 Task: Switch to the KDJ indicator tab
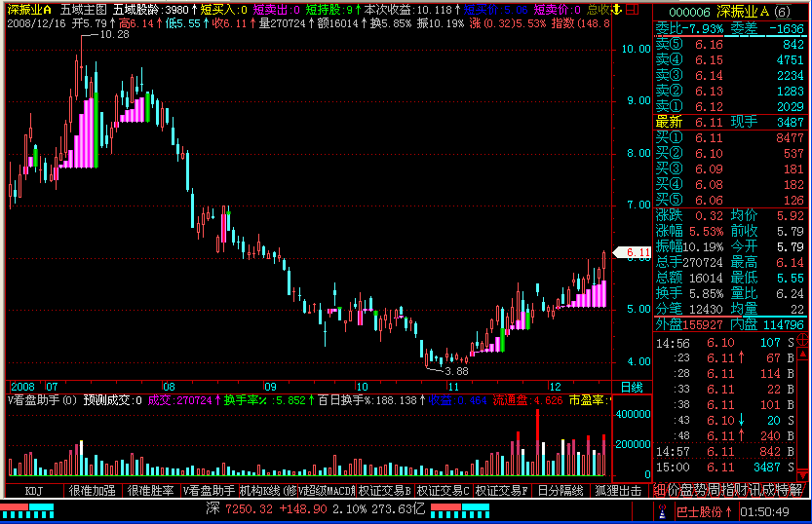point(34,490)
